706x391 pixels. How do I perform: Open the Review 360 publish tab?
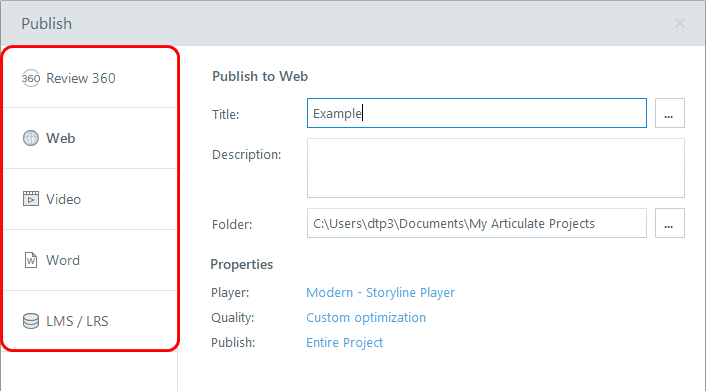pyautogui.click(x=90, y=77)
